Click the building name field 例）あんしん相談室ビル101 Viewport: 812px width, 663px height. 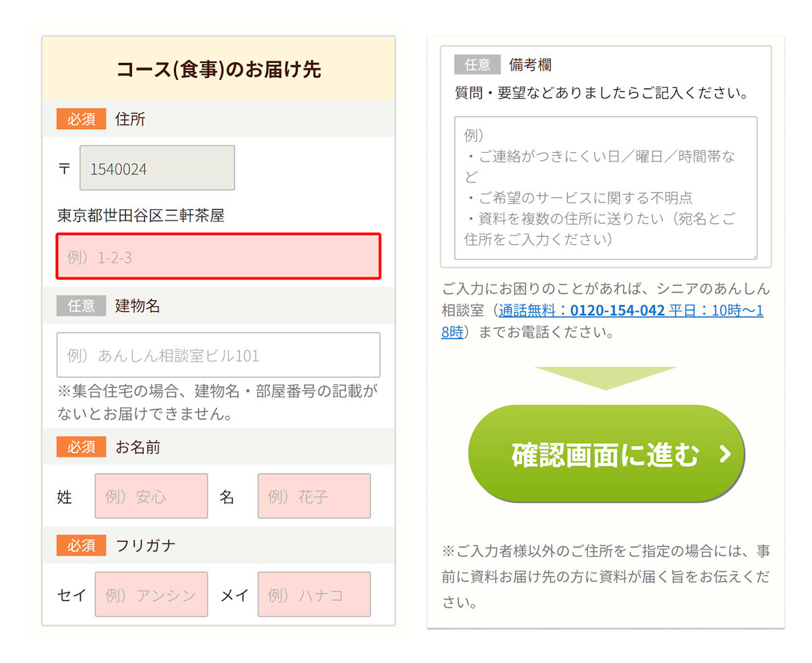coord(218,355)
